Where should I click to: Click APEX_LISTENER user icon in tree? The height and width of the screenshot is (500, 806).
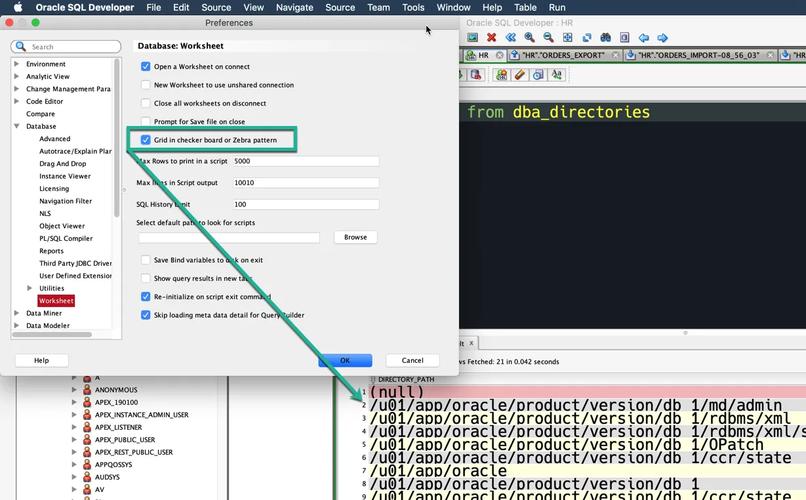click(87, 427)
